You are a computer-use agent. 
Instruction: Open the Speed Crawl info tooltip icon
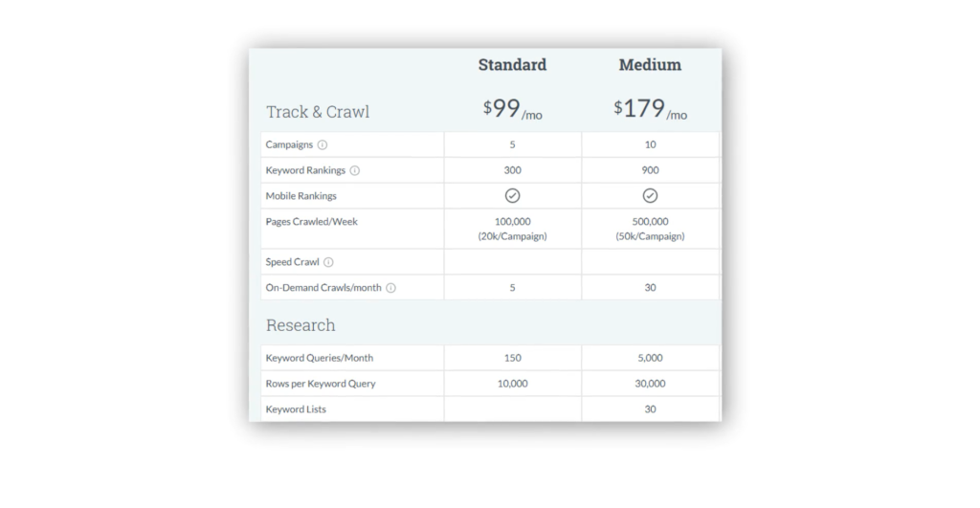click(x=328, y=262)
